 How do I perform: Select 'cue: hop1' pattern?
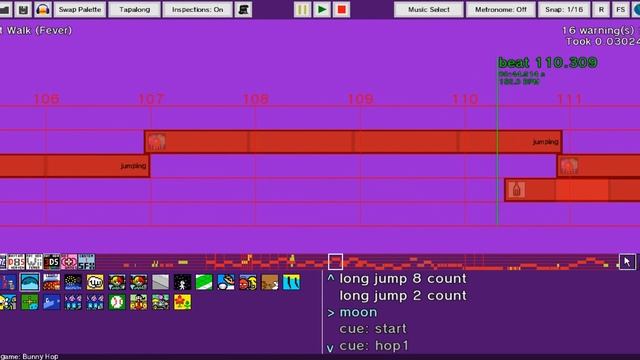click(x=374, y=346)
